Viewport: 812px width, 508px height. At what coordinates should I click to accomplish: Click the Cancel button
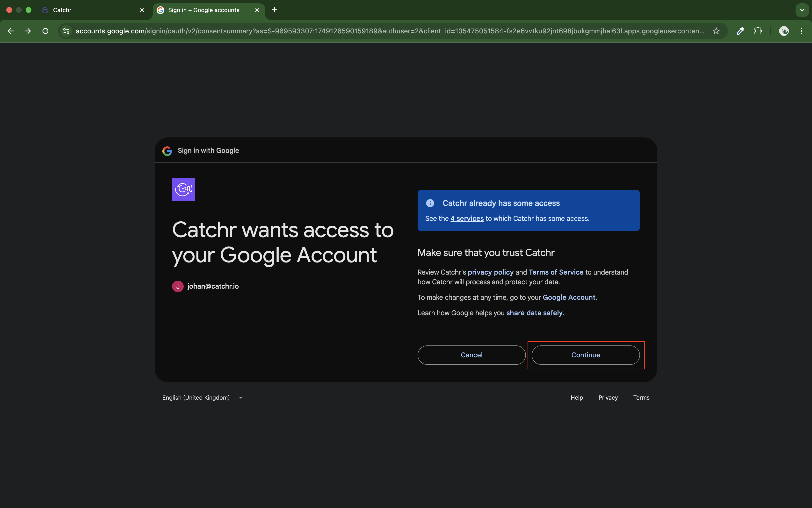pyautogui.click(x=471, y=355)
